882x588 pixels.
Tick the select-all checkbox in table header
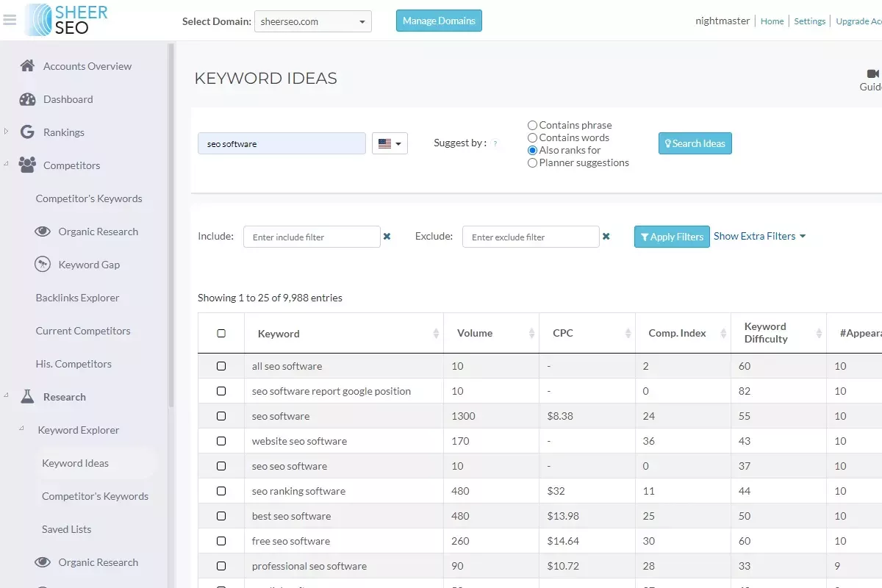point(221,334)
